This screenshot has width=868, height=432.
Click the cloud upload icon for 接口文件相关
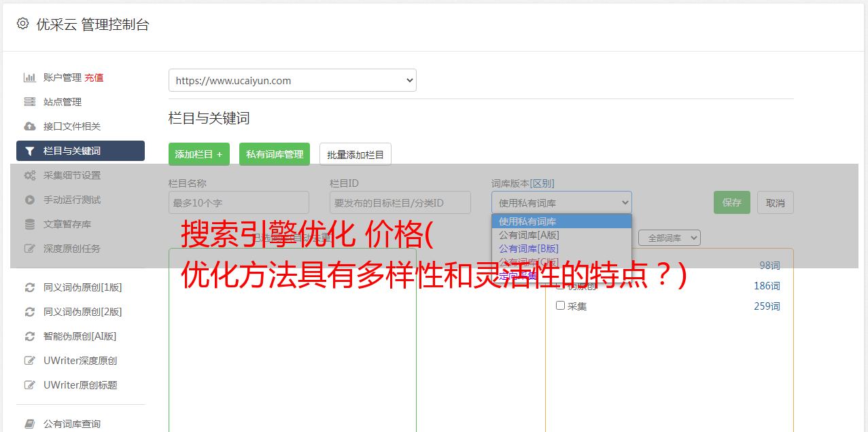[x=30, y=126]
